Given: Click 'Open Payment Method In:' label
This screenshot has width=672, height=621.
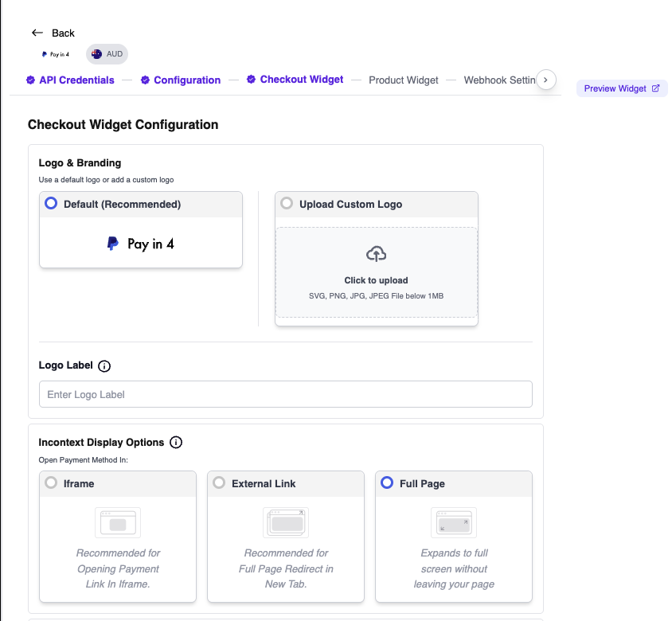Looking at the screenshot, I should 83,460.
